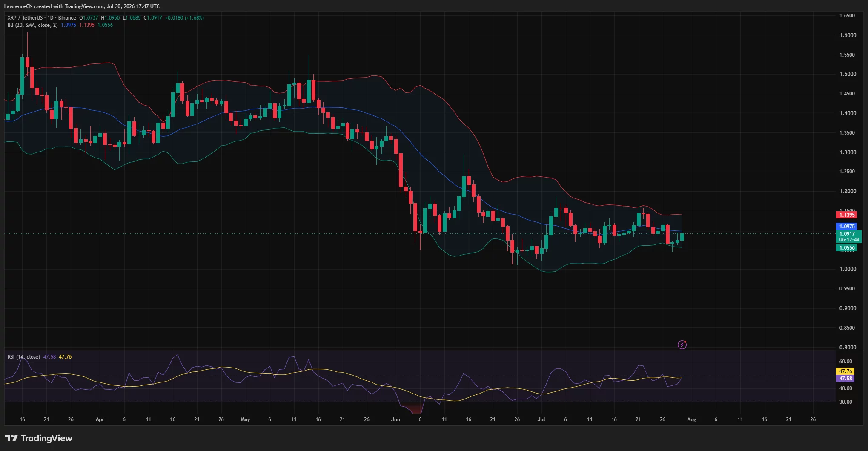Click the RSI legend value 47.58
This screenshot has width=868, height=451.
49,357
